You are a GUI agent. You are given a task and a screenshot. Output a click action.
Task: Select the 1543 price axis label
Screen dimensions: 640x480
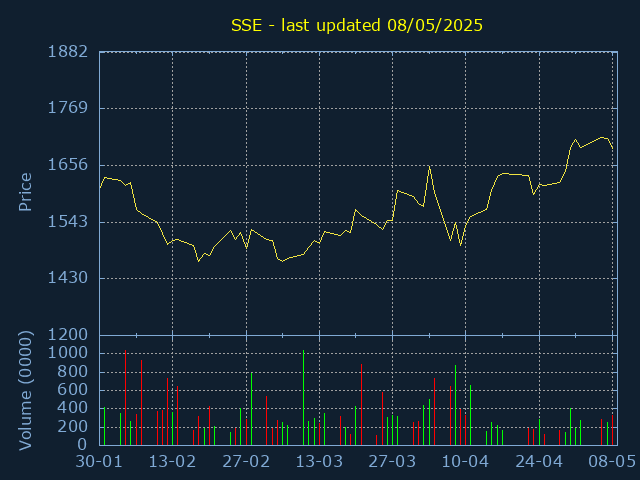[x=68, y=222]
